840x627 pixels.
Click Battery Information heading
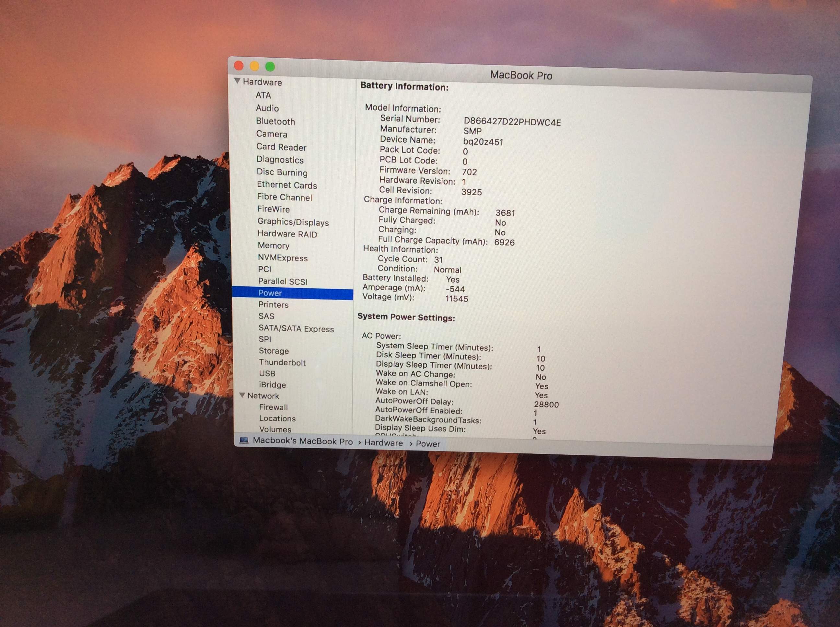(404, 86)
